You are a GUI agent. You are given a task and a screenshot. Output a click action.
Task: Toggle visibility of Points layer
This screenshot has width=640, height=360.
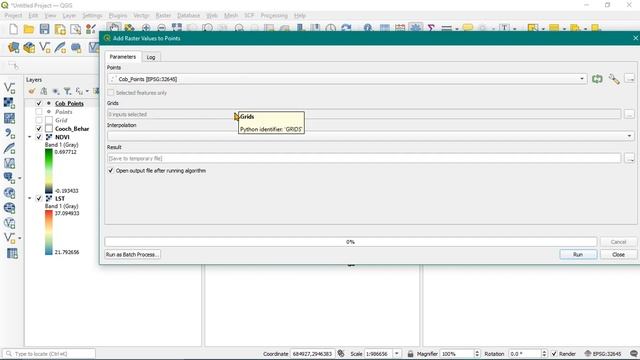pyautogui.click(x=39, y=111)
